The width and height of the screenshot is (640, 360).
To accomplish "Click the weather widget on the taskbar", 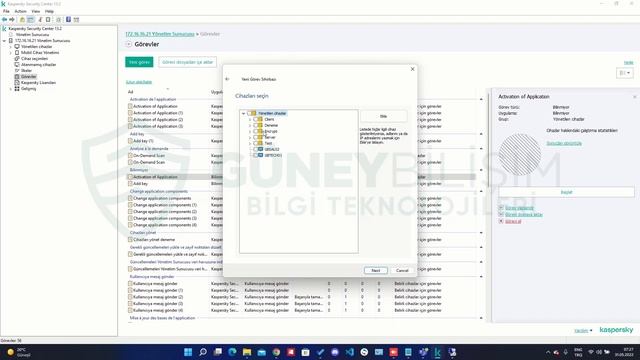I will click(18, 352).
